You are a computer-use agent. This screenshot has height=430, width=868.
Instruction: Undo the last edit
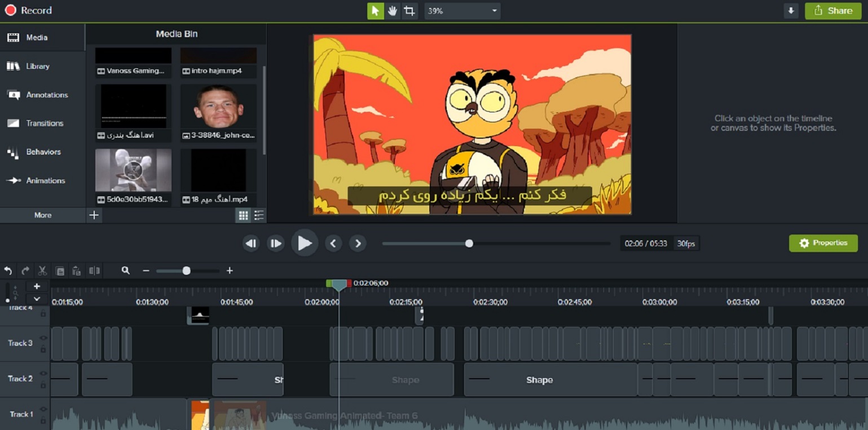coord(8,271)
